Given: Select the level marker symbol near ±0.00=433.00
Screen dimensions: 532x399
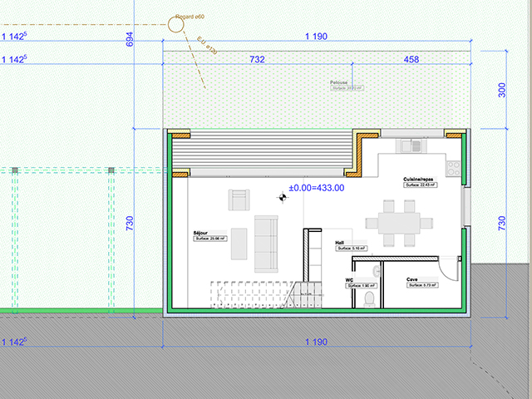Looking at the screenshot, I should click(283, 196).
